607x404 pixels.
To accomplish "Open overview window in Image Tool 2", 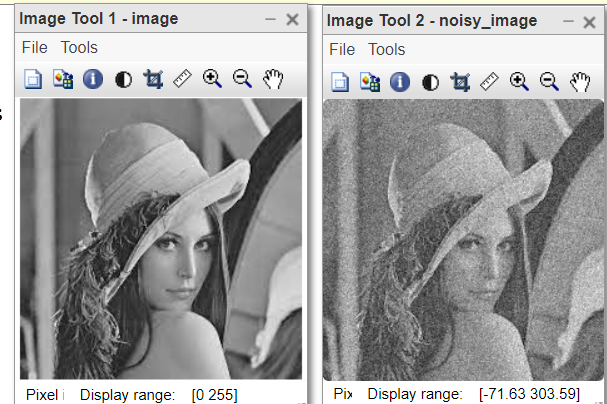I will (340, 82).
